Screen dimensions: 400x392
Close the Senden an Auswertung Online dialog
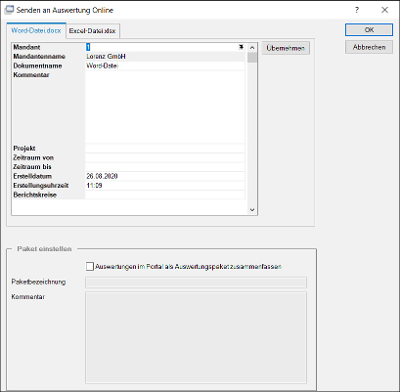385,10
